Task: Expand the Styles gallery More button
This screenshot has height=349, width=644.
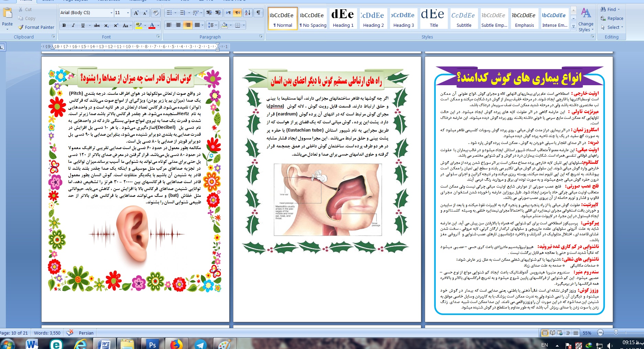Action: coord(573,26)
